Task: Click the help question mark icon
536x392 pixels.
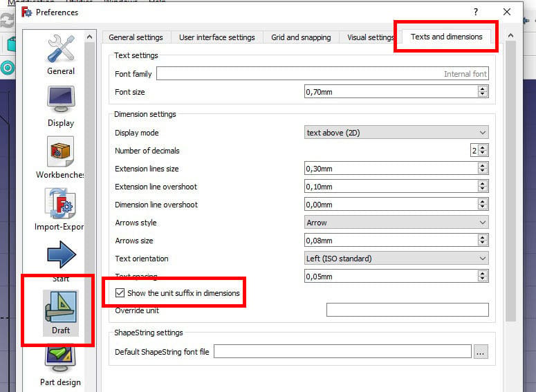Action: [x=476, y=12]
